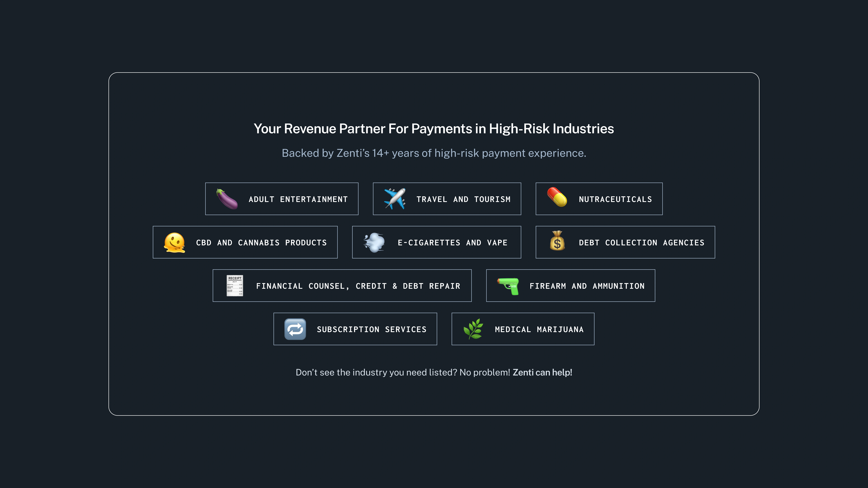Choose the Nutraceuticals label

pyautogui.click(x=615, y=199)
